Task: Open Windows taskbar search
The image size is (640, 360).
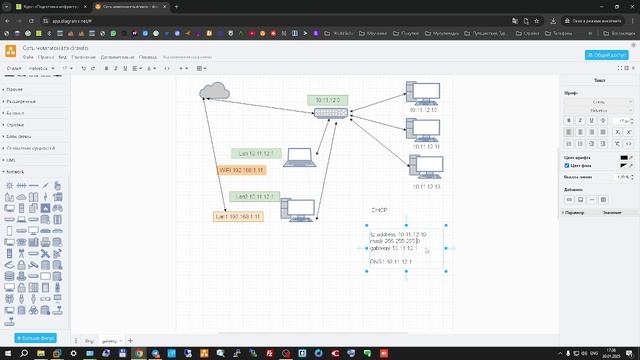Action: click(x=24, y=353)
